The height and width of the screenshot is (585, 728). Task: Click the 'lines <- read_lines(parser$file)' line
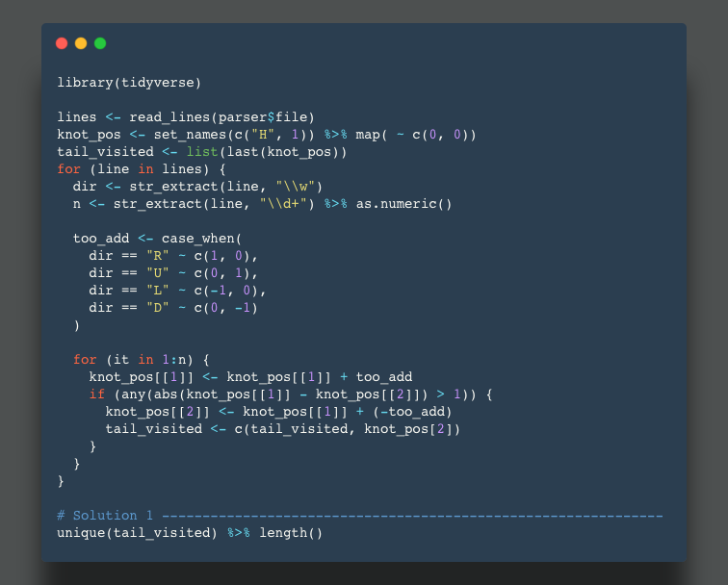pyautogui.click(x=186, y=117)
